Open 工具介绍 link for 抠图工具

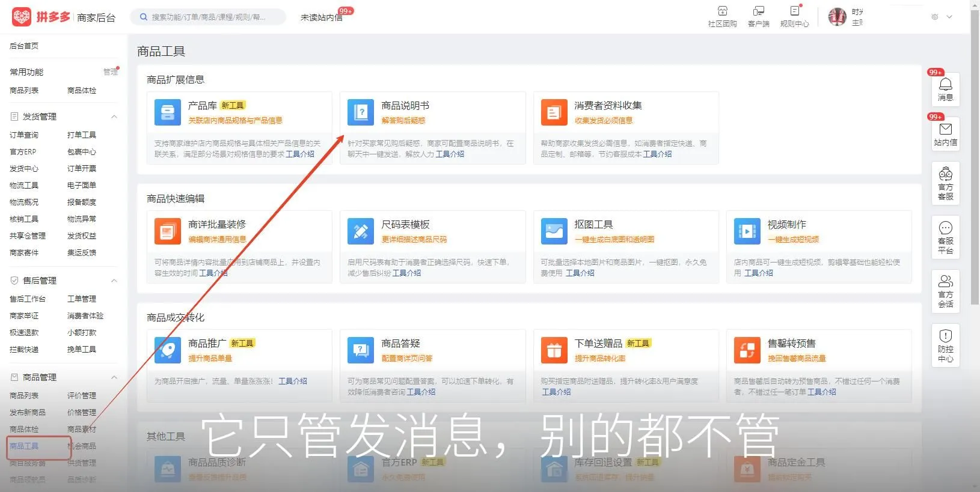(580, 273)
